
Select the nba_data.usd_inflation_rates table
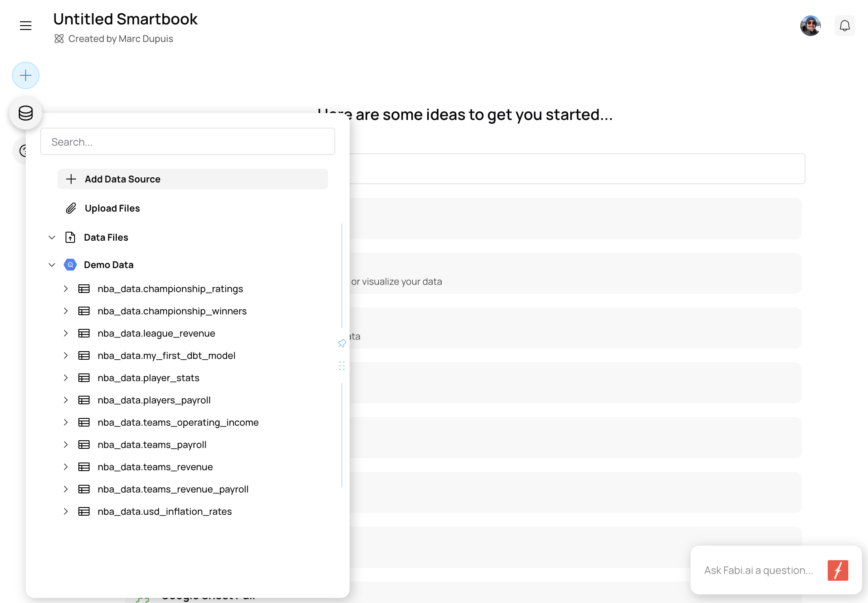165,511
